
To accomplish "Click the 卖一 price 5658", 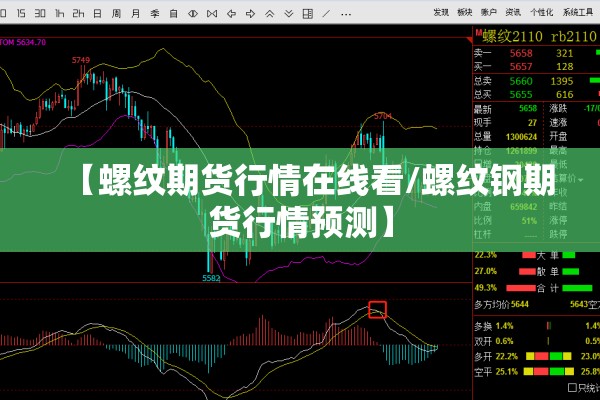I will tap(521, 53).
